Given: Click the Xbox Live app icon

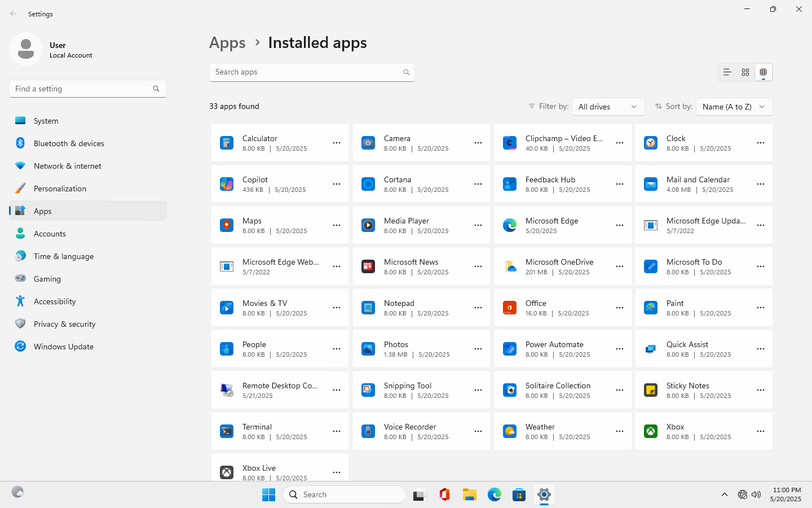Looking at the screenshot, I should point(227,472).
